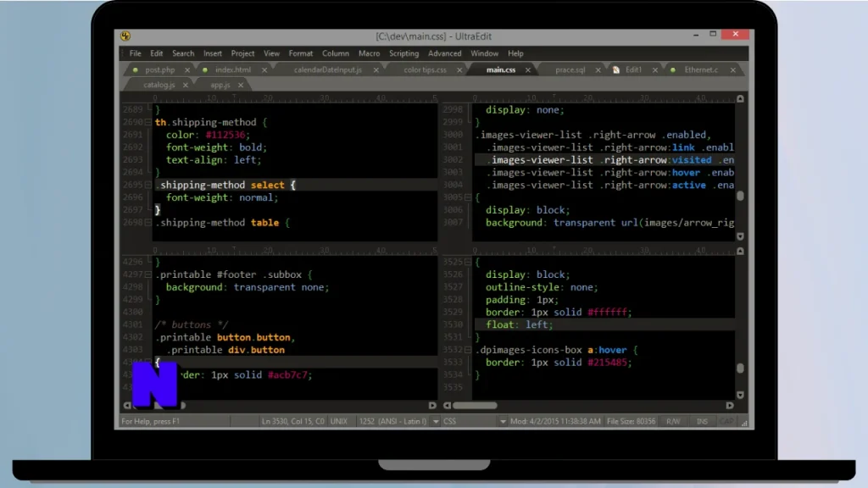Open the Scripting menu

(403, 53)
